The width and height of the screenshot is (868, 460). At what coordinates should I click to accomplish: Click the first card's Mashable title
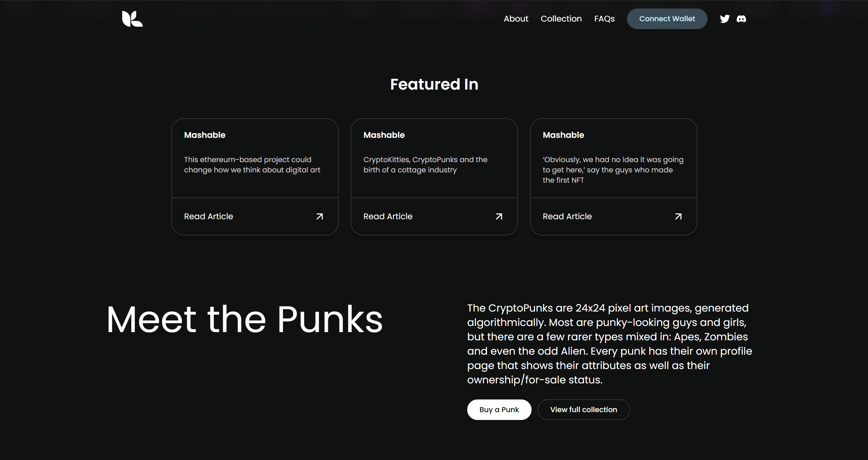pyautogui.click(x=205, y=135)
